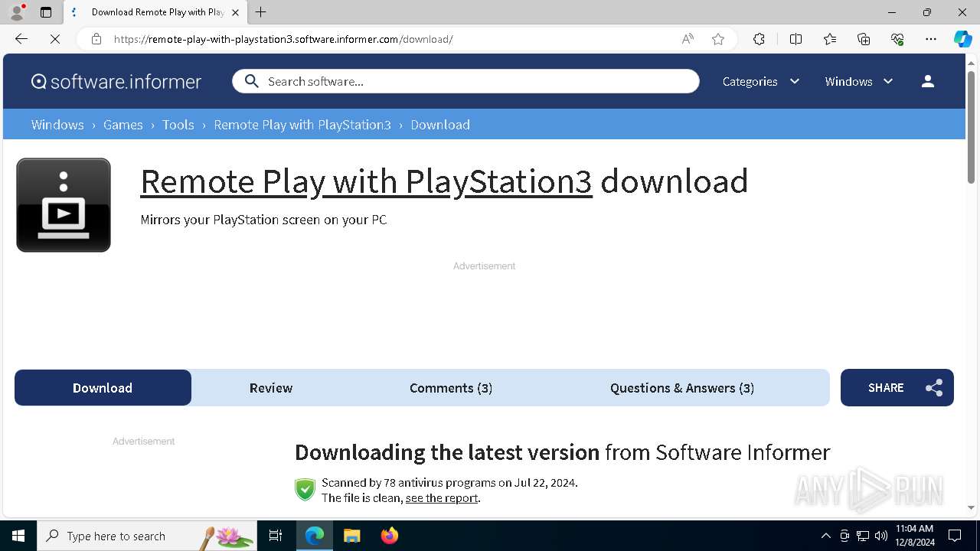Toggle split screen view icon

[x=795, y=39]
